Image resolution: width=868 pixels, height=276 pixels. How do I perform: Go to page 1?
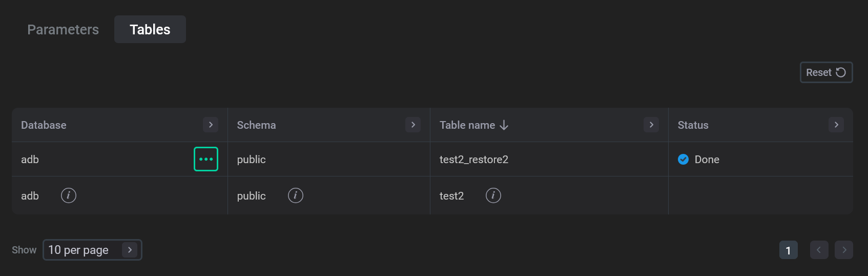(x=788, y=250)
